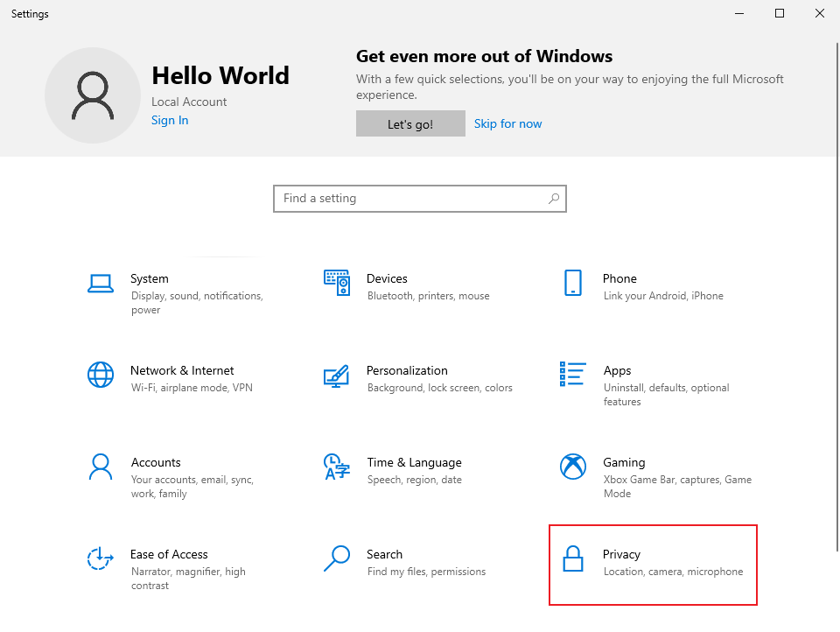The height and width of the screenshot is (632, 840).
Task: Click the Phone icon
Action: 572,283
